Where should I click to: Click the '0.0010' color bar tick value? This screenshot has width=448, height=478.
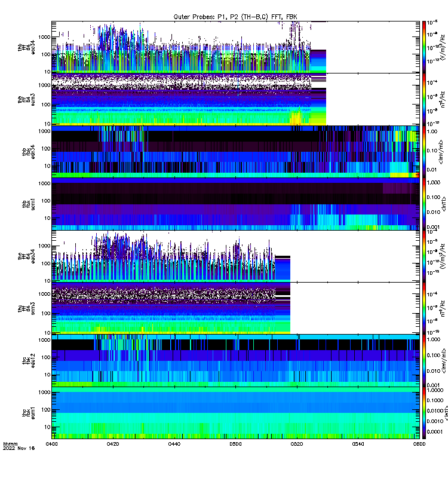(435, 421)
